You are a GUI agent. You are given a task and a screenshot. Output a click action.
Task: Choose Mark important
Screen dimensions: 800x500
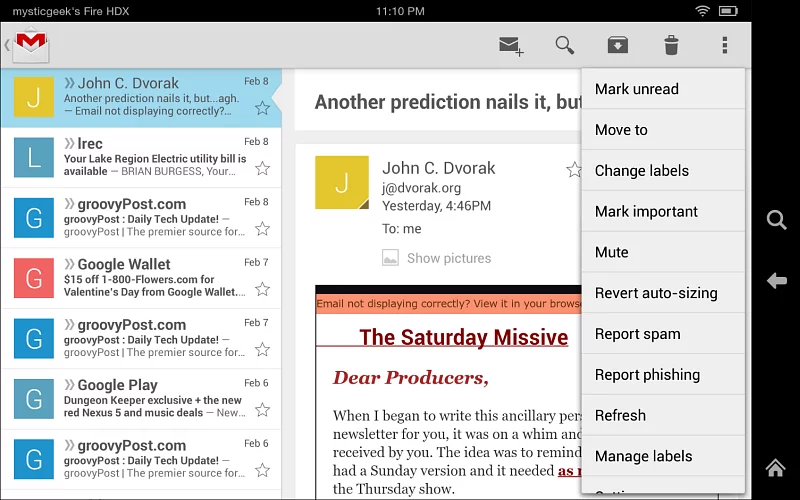(663, 211)
